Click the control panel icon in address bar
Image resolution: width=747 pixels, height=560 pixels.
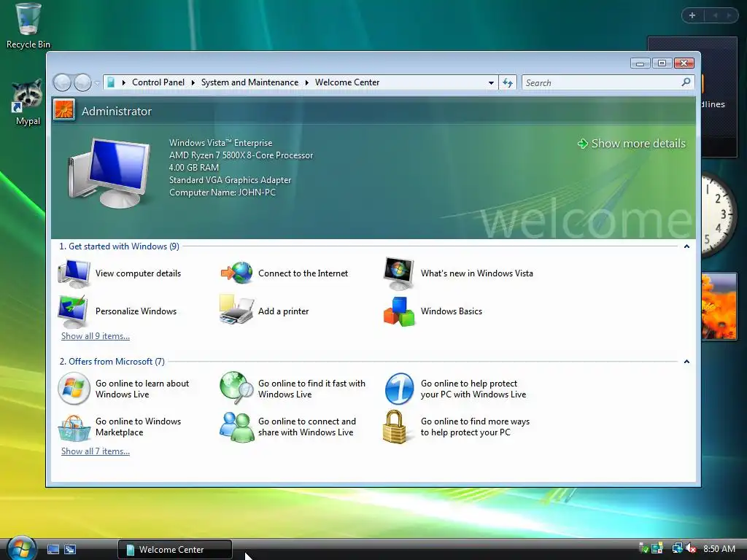point(111,82)
